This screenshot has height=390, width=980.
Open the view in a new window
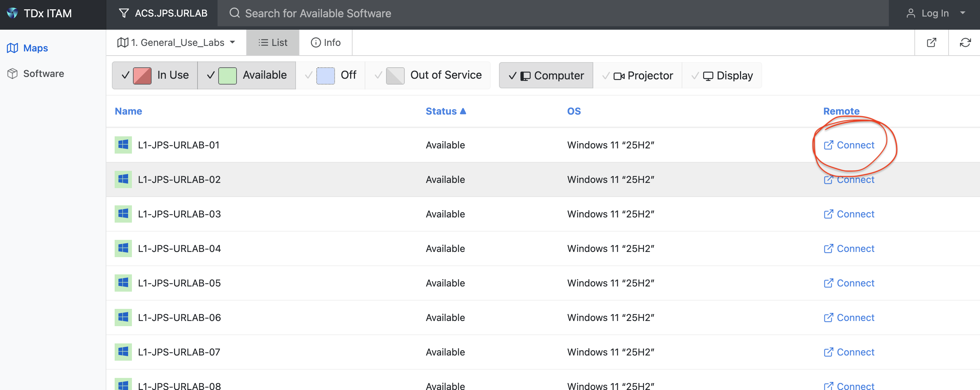931,42
